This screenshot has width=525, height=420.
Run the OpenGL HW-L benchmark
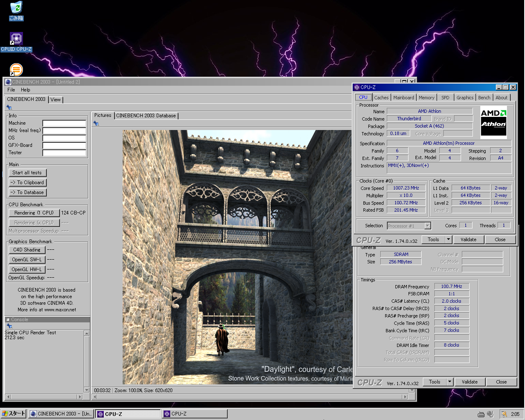pyautogui.click(x=27, y=269)
